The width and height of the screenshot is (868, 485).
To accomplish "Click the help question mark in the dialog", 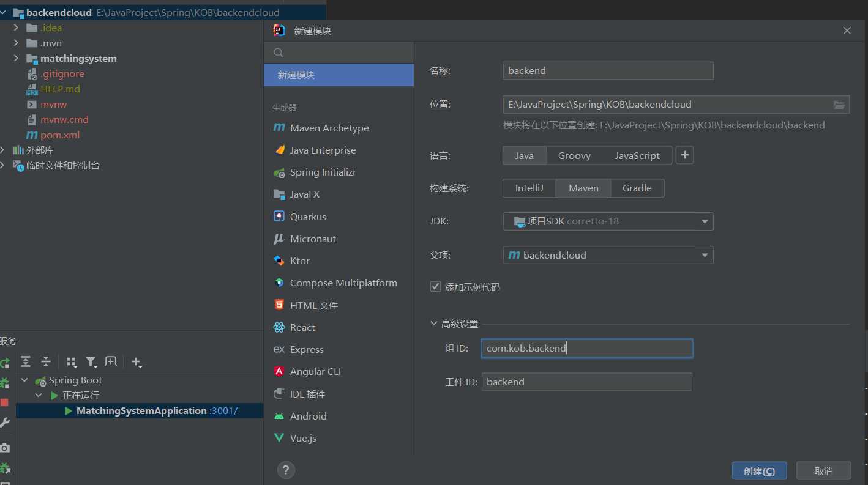I will coord(286,470).
